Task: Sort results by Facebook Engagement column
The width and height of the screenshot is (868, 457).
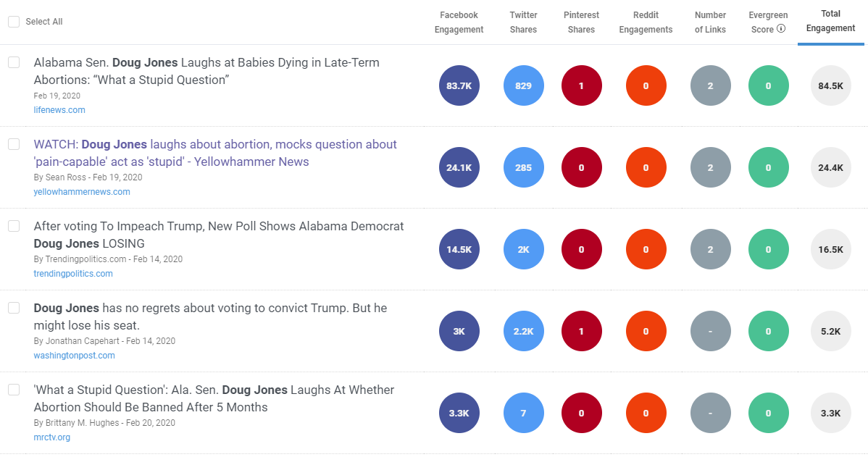Action: [x=459, y=22]
